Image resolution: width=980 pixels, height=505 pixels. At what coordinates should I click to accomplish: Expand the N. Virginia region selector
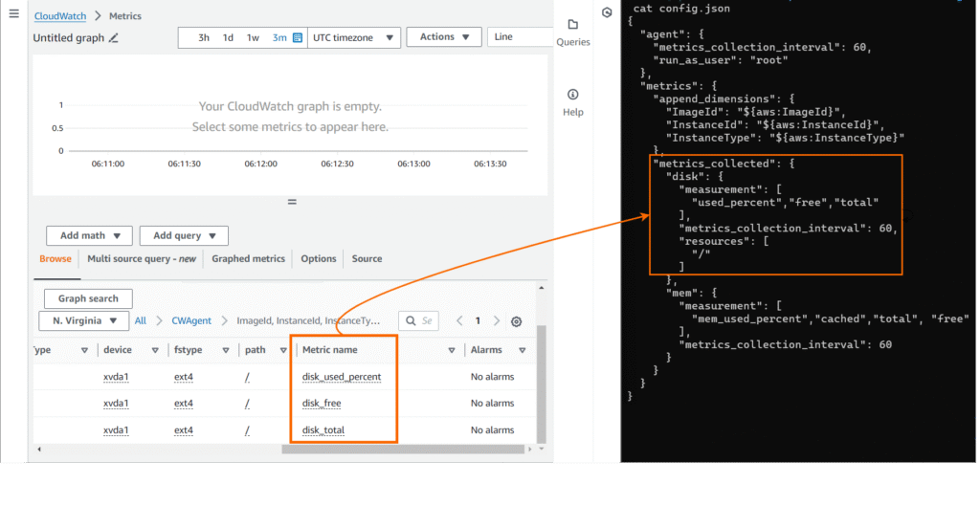point(83,320)
